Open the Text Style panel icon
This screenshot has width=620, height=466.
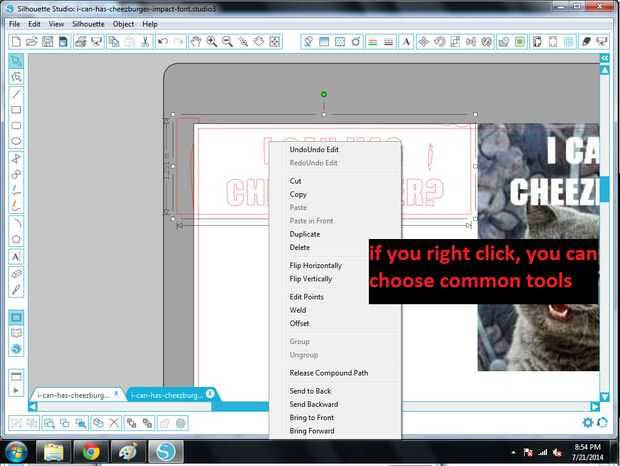(406, 42)
